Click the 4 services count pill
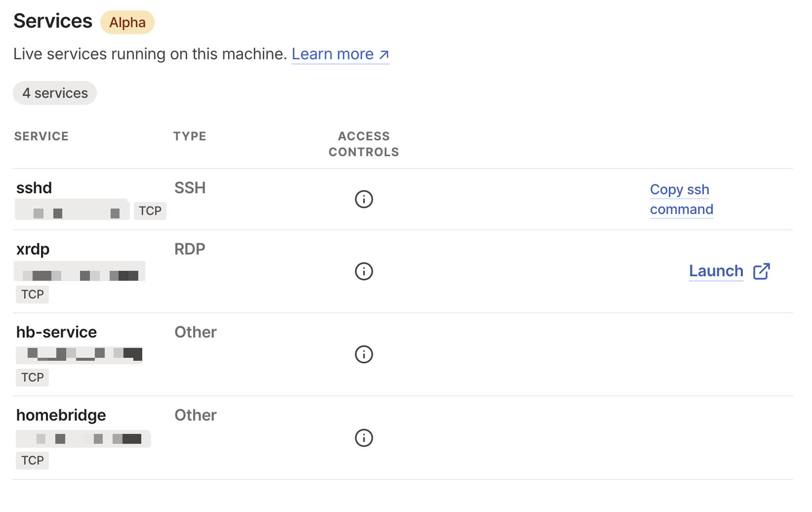 coord(55,93)
